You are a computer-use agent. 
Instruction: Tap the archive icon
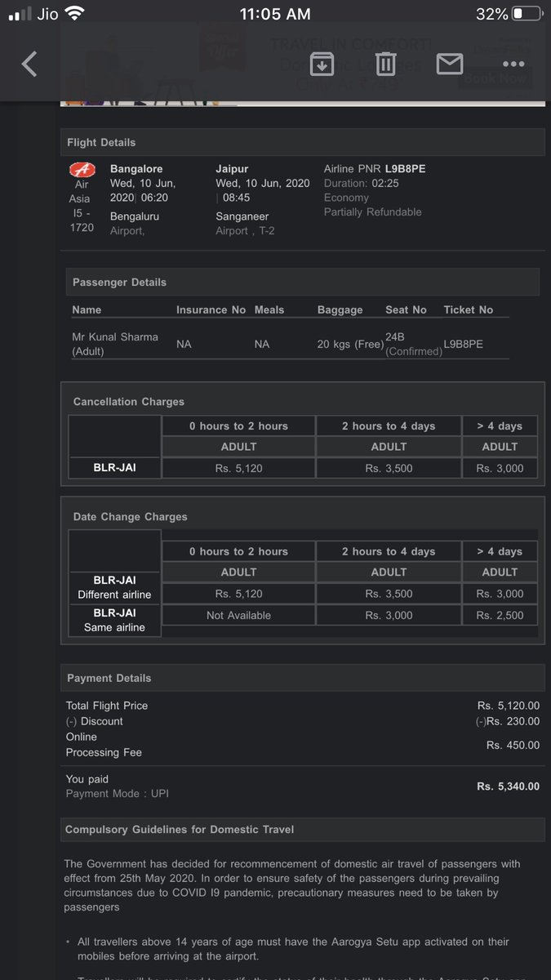[322, 63]
